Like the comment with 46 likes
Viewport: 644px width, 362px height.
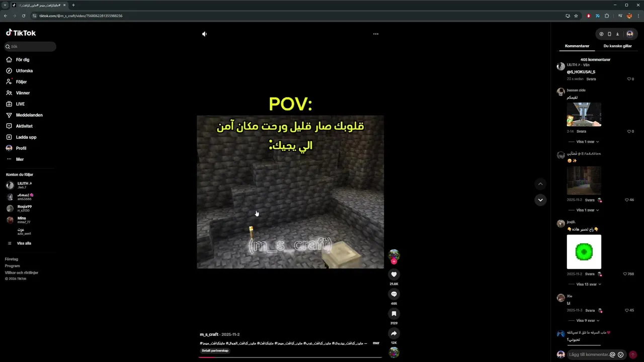627,200
